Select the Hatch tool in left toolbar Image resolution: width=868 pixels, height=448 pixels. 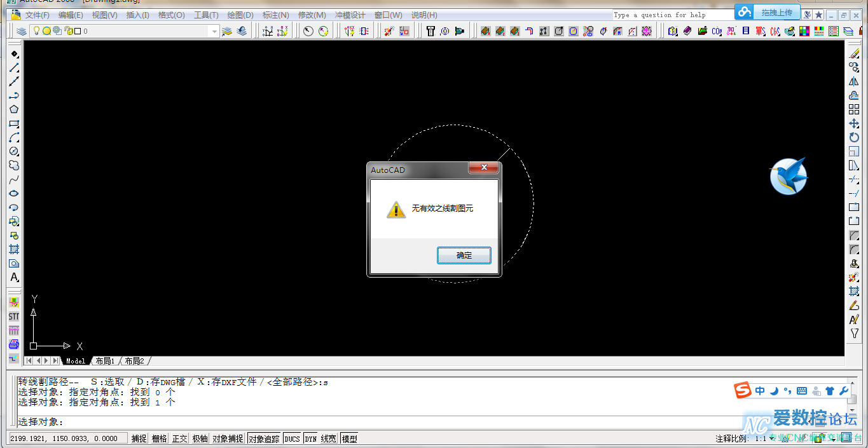point(14,249)
